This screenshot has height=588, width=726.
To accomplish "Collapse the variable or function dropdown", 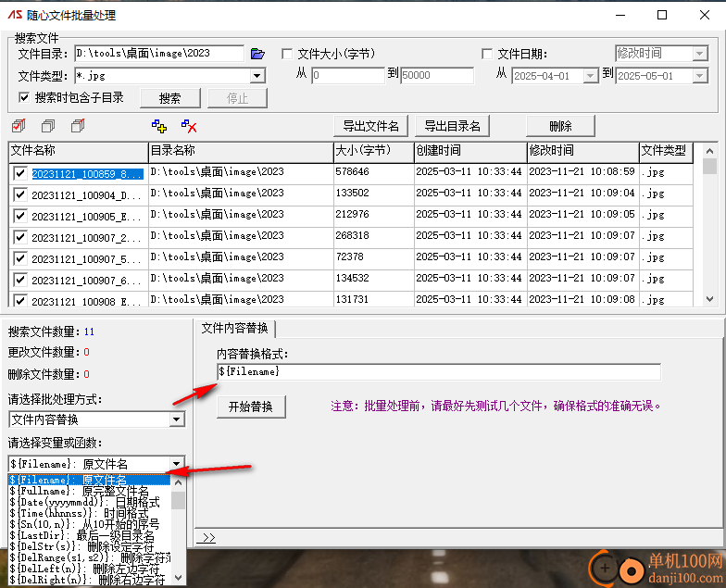I will point(176,463).
